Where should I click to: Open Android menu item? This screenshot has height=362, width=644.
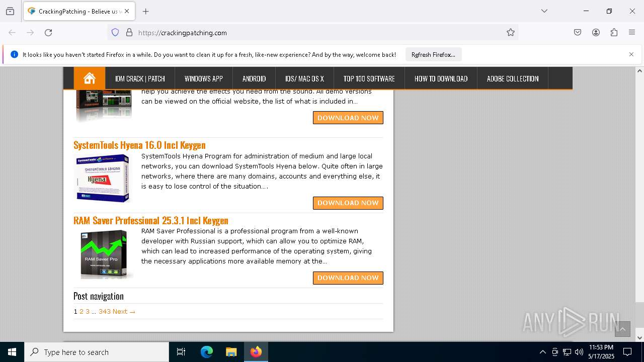click(x=254, y=79)
